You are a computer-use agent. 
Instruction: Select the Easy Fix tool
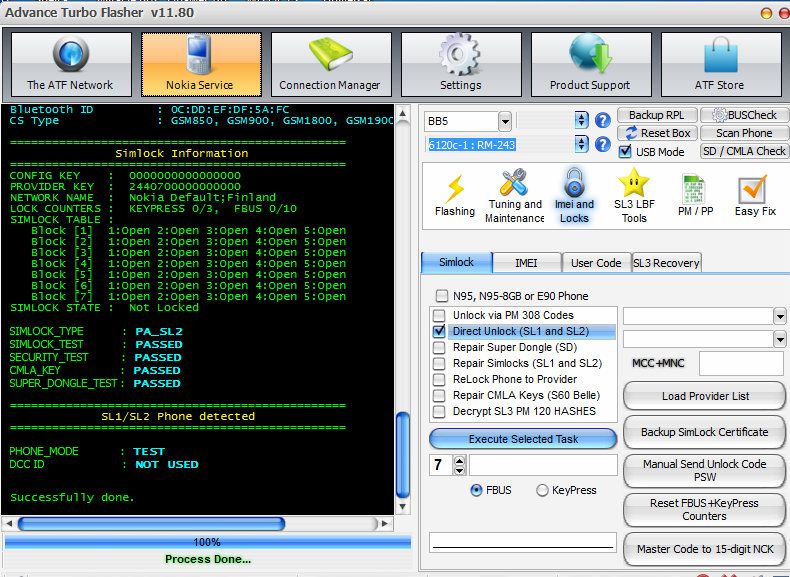(x=754, y=196)
